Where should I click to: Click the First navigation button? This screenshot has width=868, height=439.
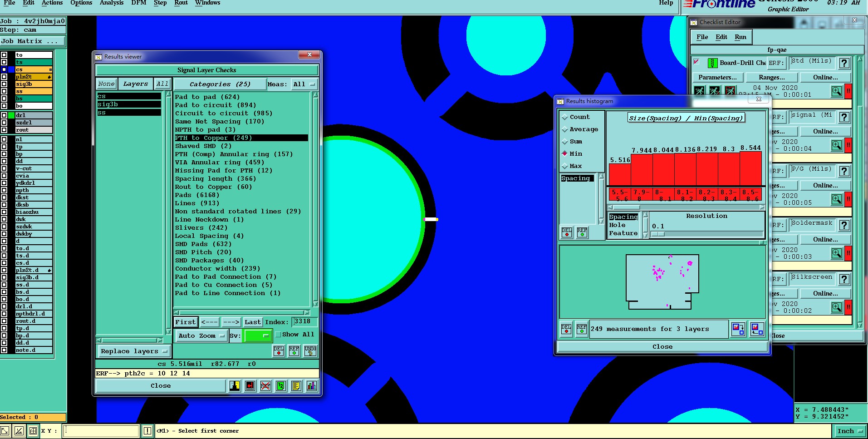click(186, 322)
